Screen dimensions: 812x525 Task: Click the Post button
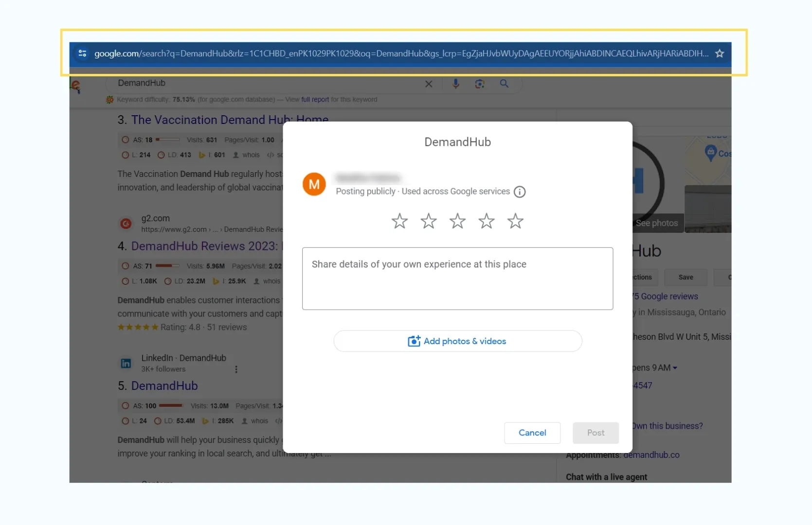(x=595, y=433)
